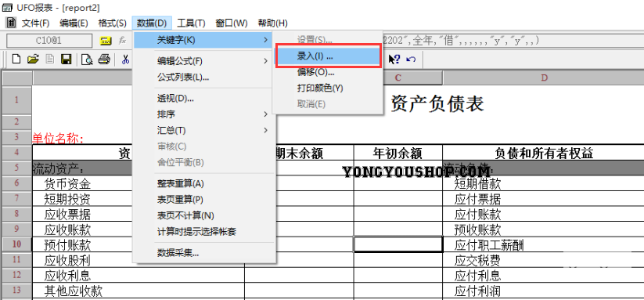This screenshot has height=300, width=644.
Task: Select row 13 header
Action: click(x=17, y=290)
